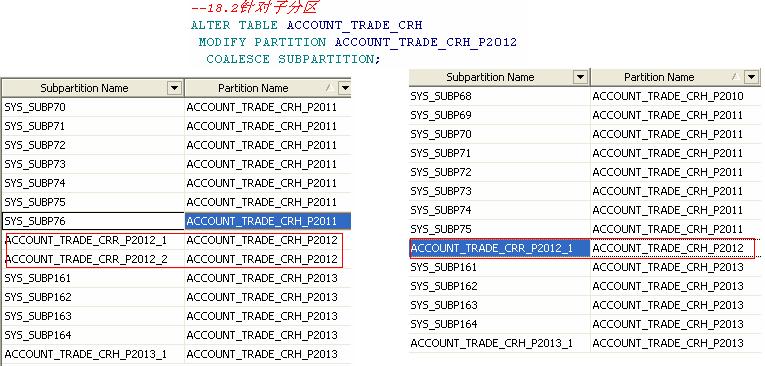Select SYS_SUBP161 row in left grid
765x366 pixels.
(176, 278)
